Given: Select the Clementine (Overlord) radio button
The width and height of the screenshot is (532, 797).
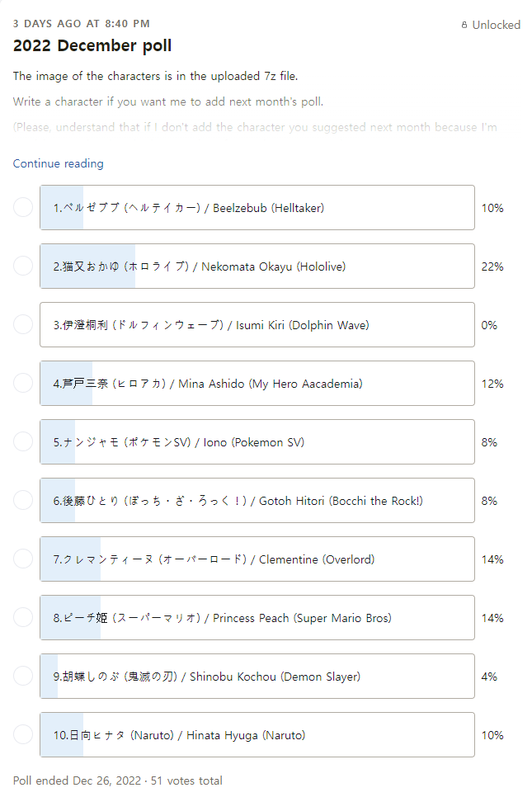Looking at the screenshot, I should [23, 559].
